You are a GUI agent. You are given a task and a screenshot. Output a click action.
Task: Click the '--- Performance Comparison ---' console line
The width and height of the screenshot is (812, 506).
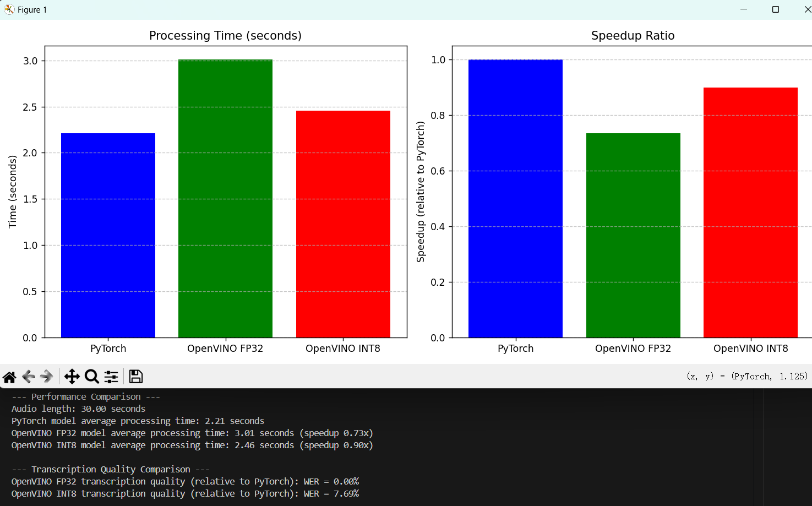(86, 396)
